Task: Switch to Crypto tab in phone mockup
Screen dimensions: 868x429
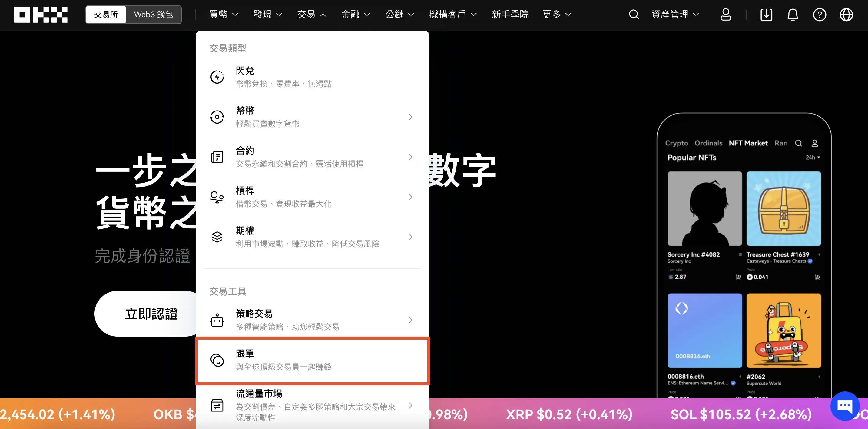Action: [x=676, y=143]
